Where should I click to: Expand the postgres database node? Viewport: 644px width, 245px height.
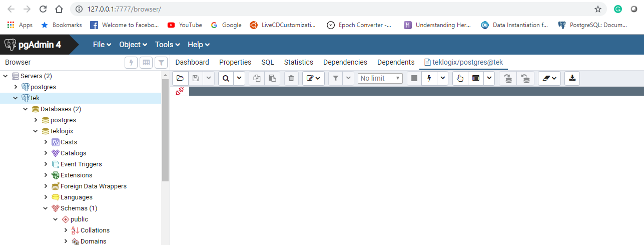point(36,120)
